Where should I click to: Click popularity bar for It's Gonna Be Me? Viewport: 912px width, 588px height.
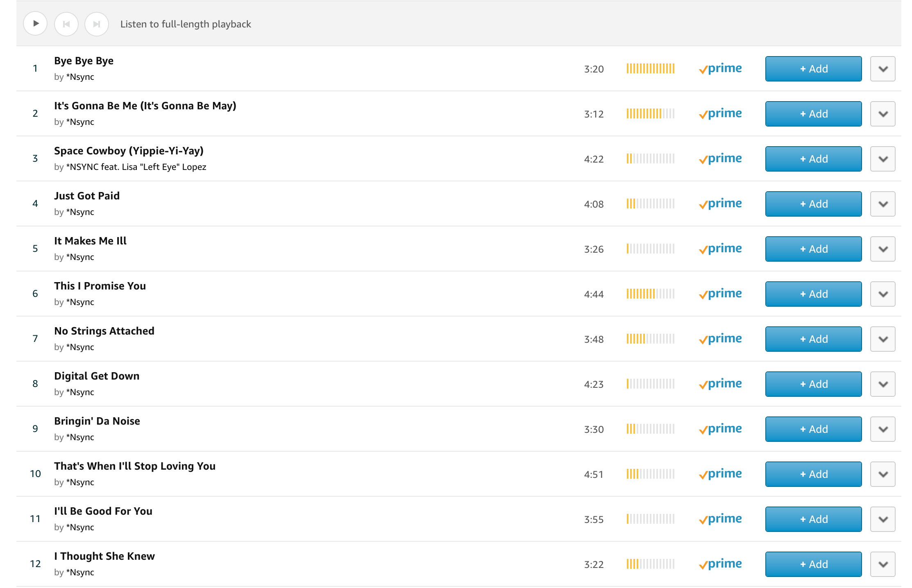pos(650,113)
